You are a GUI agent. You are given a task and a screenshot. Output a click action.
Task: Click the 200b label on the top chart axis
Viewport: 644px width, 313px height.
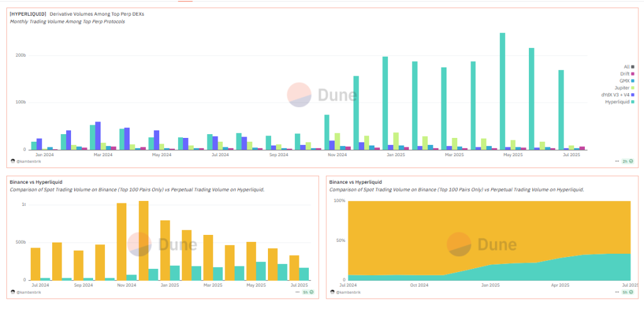pyautogui.click(x=21, y=55)
